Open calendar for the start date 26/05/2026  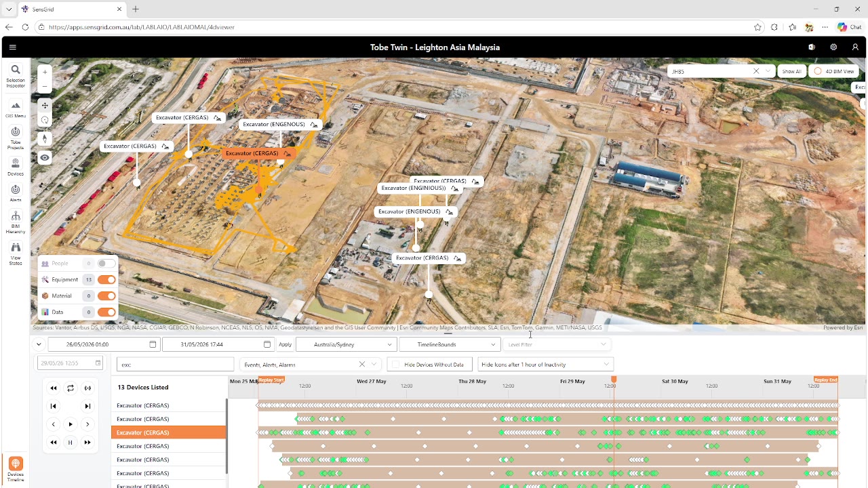[x=153, y=344]
